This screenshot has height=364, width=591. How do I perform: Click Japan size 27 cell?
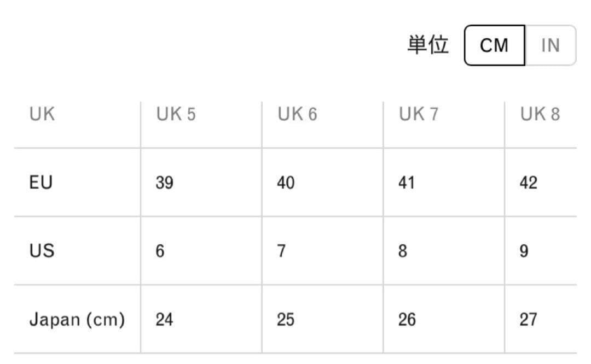[x=529, y=319]
